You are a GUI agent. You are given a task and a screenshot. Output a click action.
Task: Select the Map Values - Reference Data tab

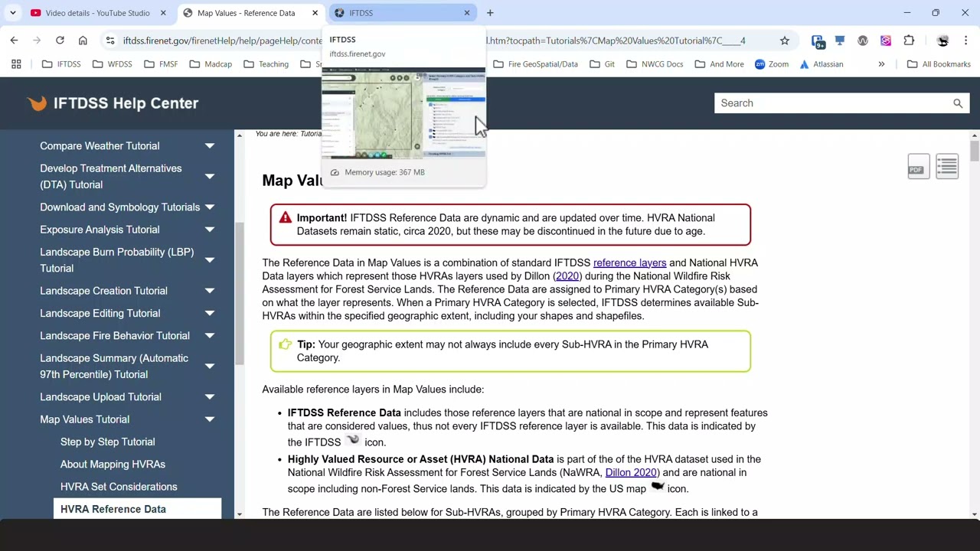click(246, 13)
